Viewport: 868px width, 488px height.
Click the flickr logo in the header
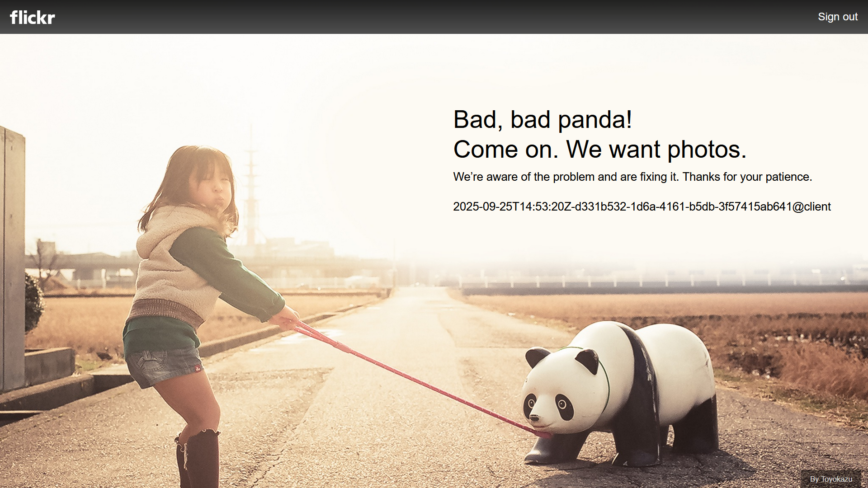pyautogui.click(x=33, y=17)
